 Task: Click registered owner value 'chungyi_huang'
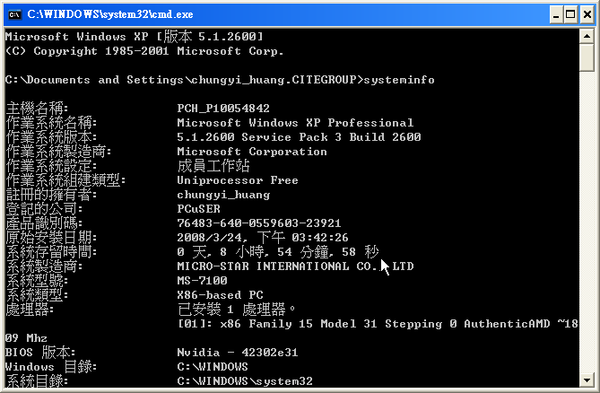pyautogui.click(x=223, y=195)
